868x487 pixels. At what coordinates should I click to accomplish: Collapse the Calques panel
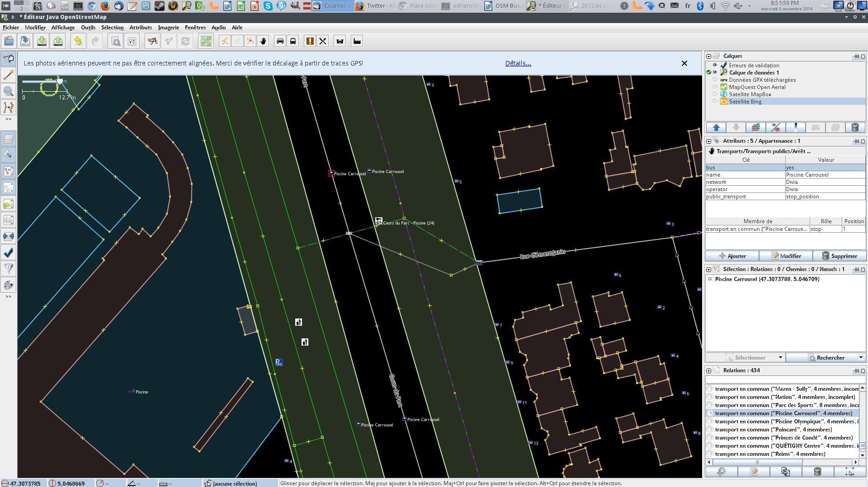[x=709, y=56]
